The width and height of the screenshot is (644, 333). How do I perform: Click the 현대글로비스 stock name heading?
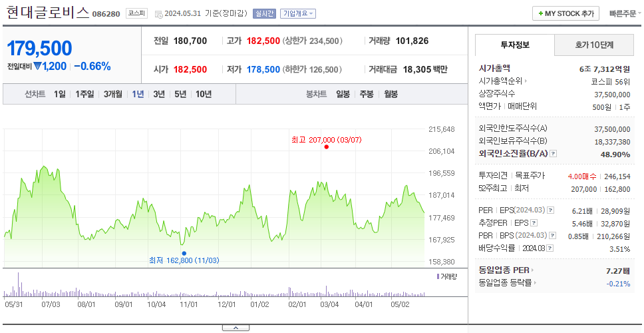(x=48, y=13)
